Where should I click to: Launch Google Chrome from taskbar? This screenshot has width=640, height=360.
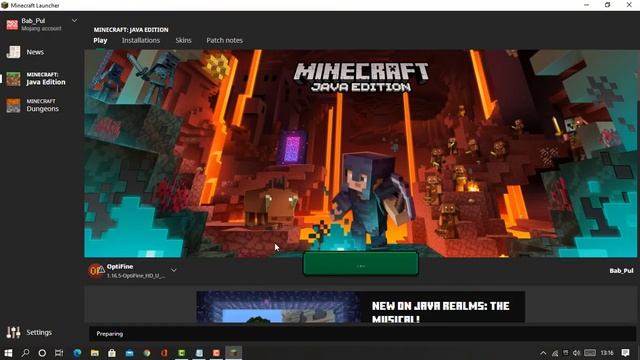tap(147, 353)
